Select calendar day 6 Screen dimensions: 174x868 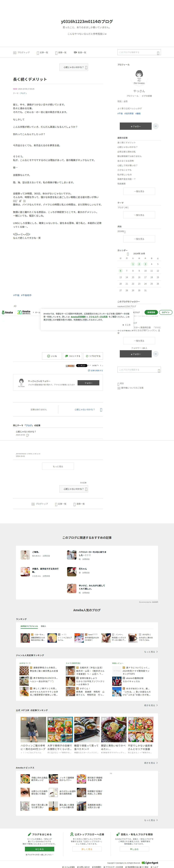[120, 271]
